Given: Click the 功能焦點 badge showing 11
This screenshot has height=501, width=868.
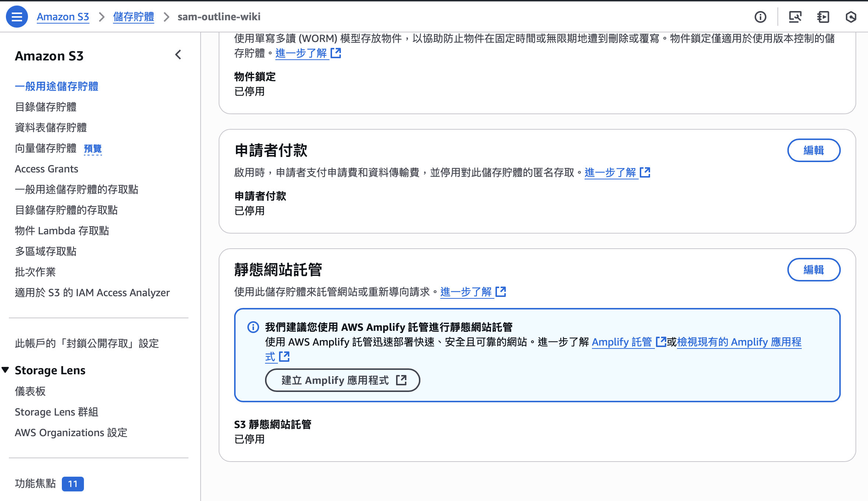Looking at the screenshot, I should click(73, 484).
